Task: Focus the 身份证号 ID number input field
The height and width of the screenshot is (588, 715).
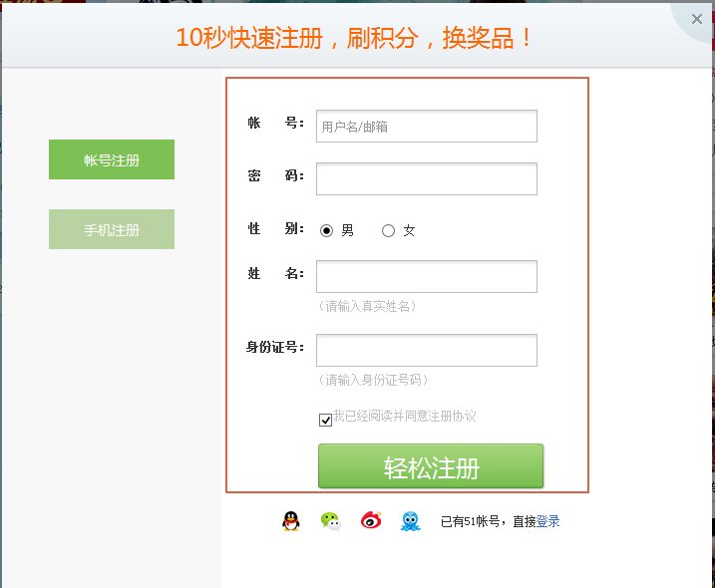Action: 427,350
